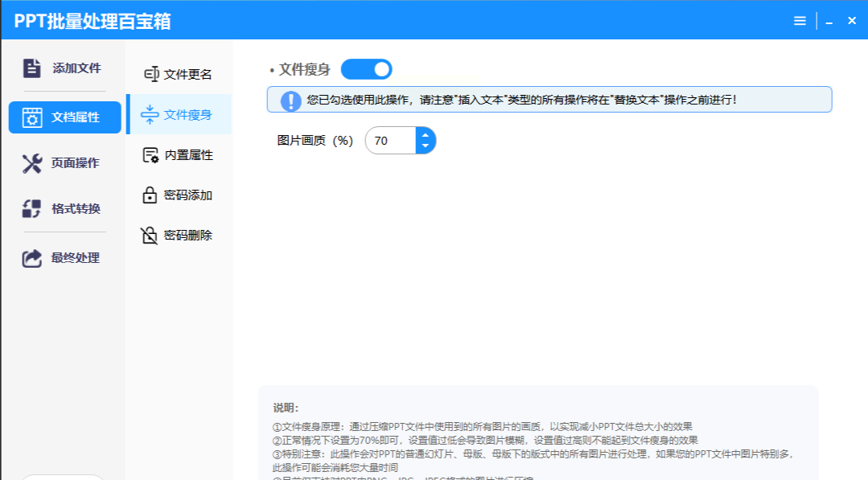Go to the 最终处理 step
The image size is (868, 480).
pos(76,258)
